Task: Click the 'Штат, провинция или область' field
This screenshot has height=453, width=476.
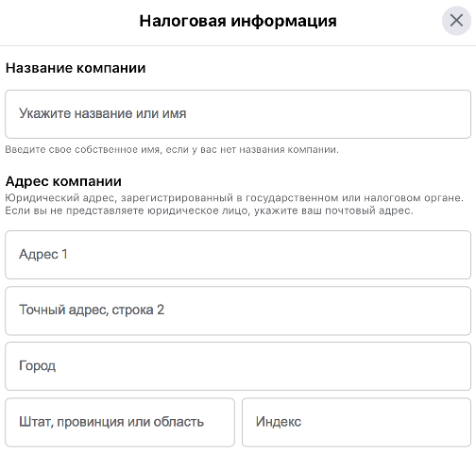Action: (120, 422)
